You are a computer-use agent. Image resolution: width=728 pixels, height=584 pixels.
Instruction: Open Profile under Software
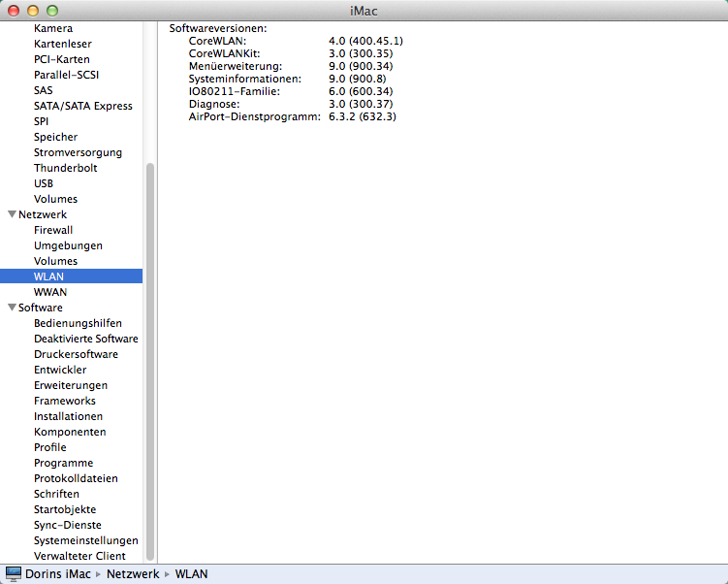click(50, 447)
